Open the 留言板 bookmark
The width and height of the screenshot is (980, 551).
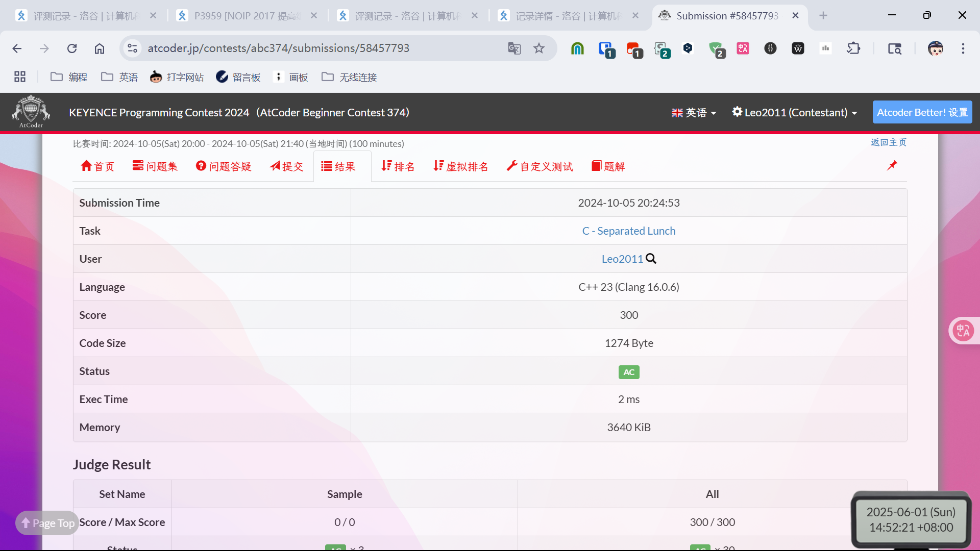click(238, 77)
